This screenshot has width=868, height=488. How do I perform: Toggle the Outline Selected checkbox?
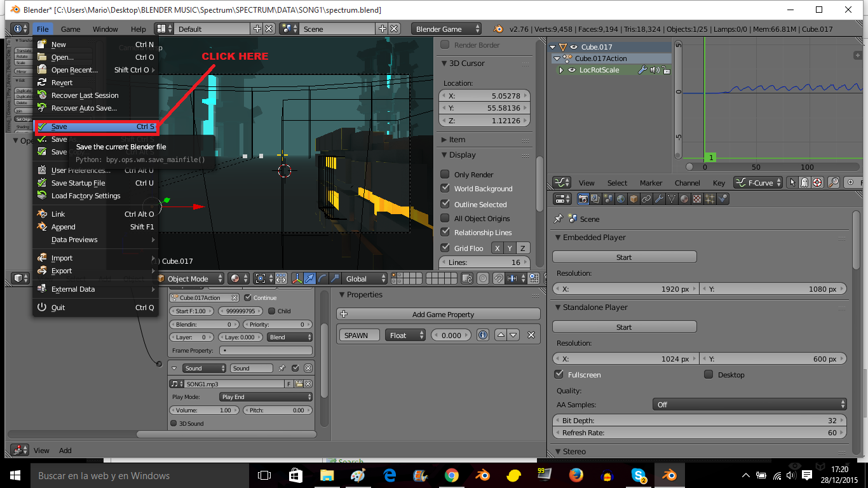[x=445, y=204]
